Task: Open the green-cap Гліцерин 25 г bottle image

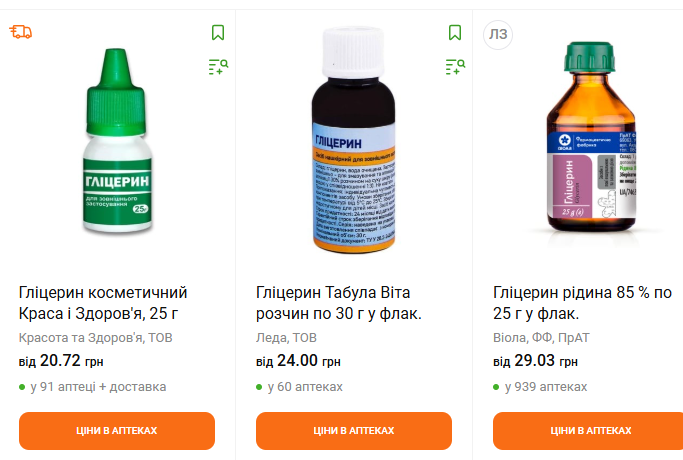Action: (118, 140)
